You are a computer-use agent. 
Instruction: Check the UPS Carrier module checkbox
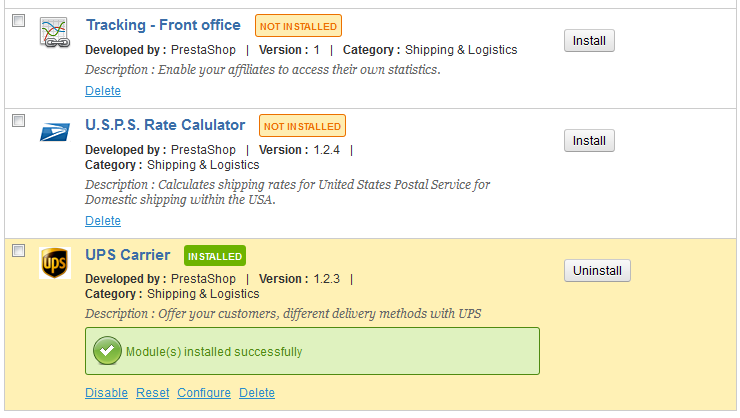pos(18,251)
